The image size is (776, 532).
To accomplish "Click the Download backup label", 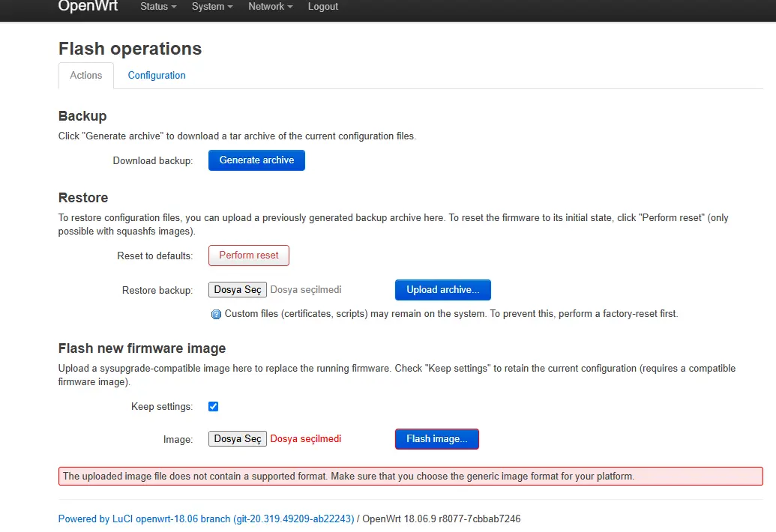I will [x=153, y=160].
